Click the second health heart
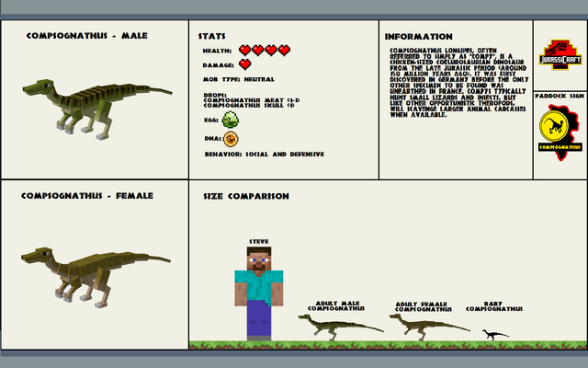Screen dimensions: 588x368 pyautogui.click(x=258, y=50)
